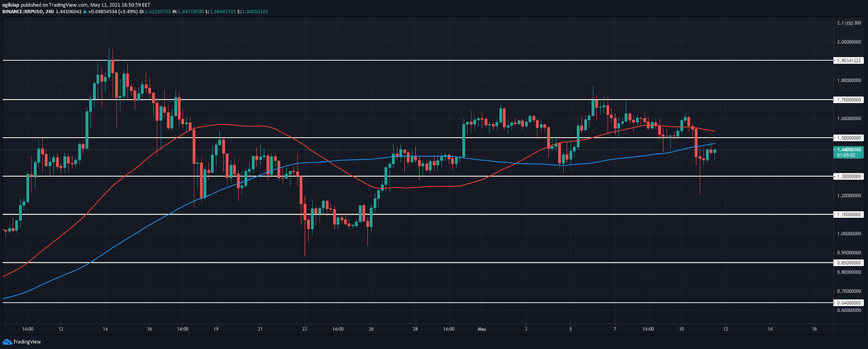Select the 0.85000000 horizontal line price label

(849, 263)
